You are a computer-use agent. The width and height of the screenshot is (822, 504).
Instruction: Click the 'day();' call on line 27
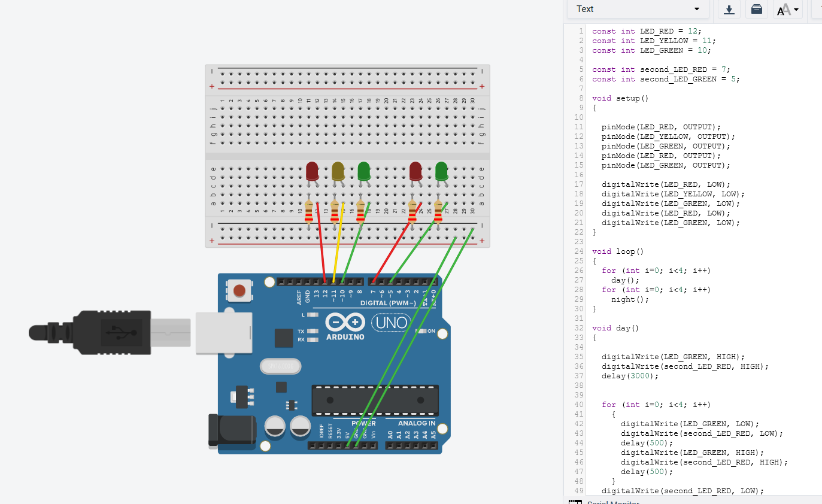(x=625, y=280)
